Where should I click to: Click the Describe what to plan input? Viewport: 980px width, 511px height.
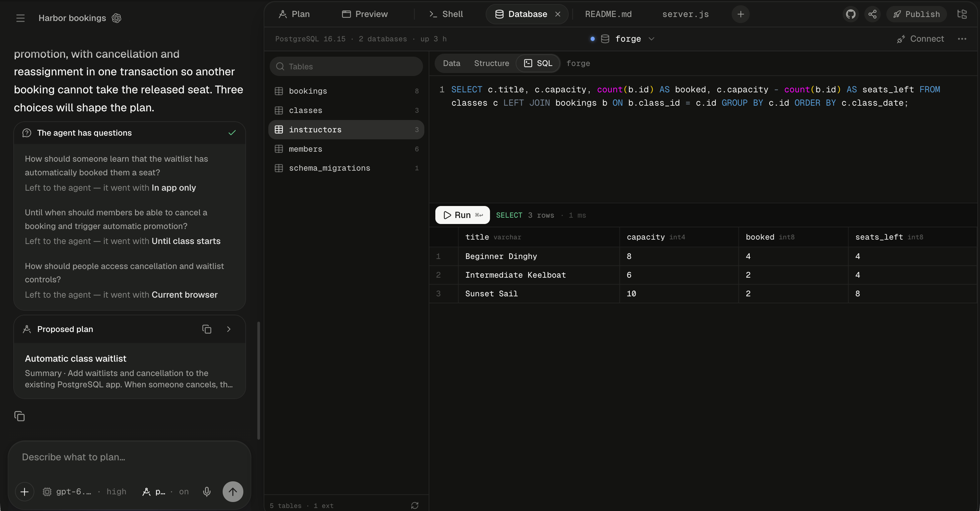coord(129,457)
